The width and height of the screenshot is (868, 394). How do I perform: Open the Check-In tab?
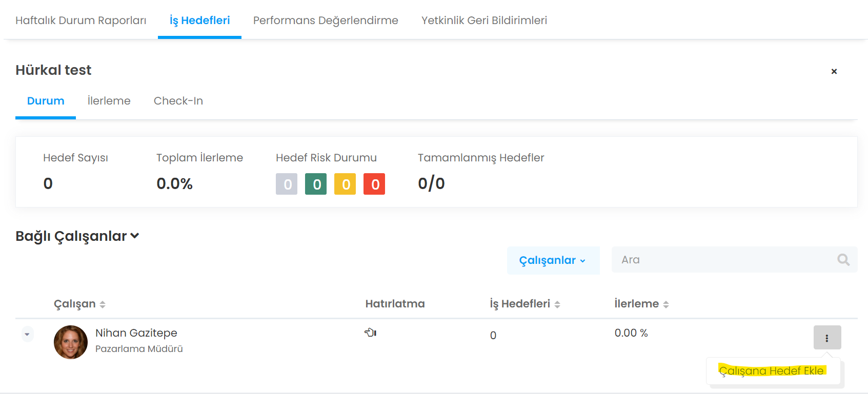[x=178, y=101]
